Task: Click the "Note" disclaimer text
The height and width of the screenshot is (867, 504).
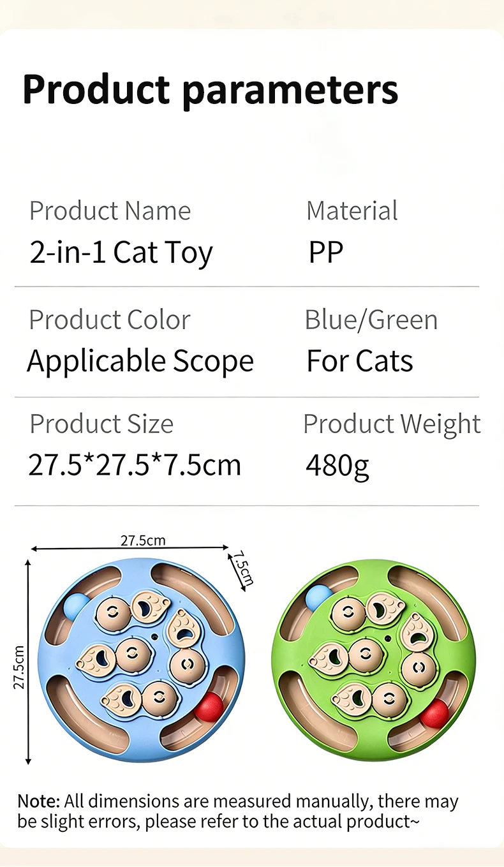Action: pyautogui.click(x=238, y=811)
